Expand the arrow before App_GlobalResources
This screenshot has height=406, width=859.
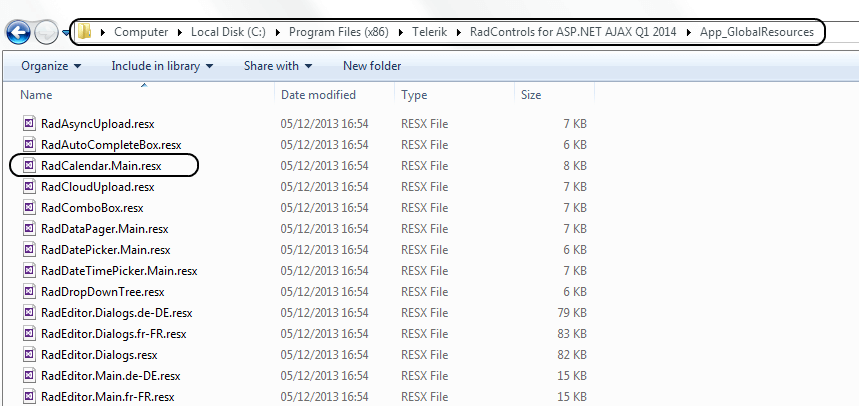689,32
